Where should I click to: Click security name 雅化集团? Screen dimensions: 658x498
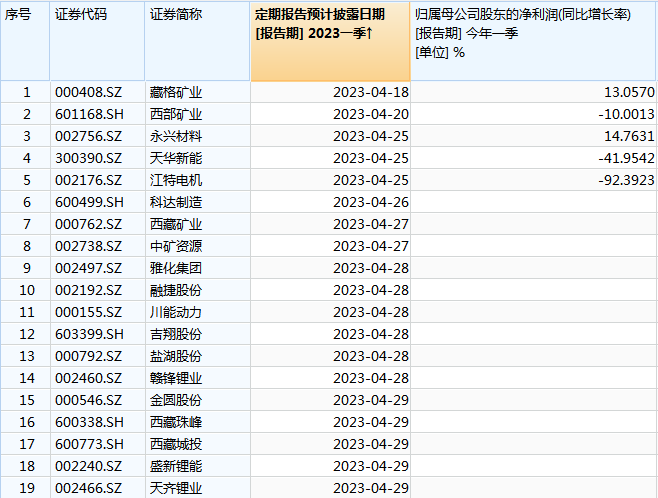click(x=176, y=268)
